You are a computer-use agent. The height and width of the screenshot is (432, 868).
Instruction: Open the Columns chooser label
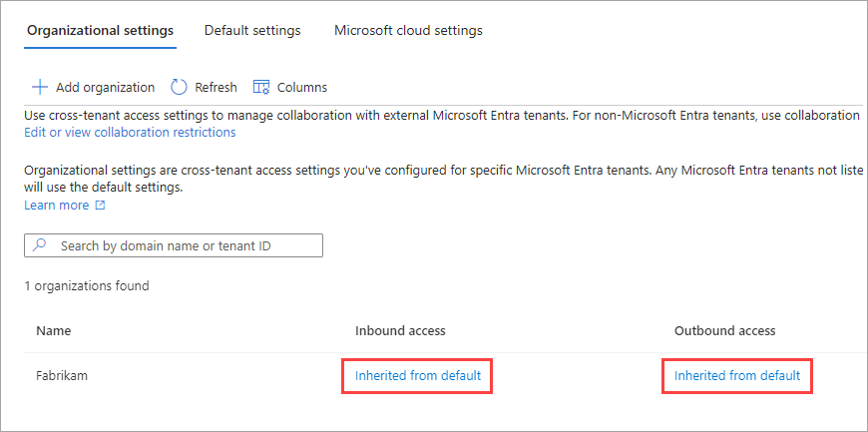(302, 88)
